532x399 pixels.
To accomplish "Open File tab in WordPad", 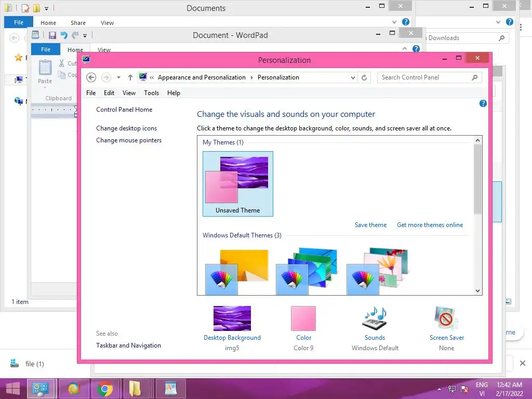I will pyautogui.click(x=46, y=49).
